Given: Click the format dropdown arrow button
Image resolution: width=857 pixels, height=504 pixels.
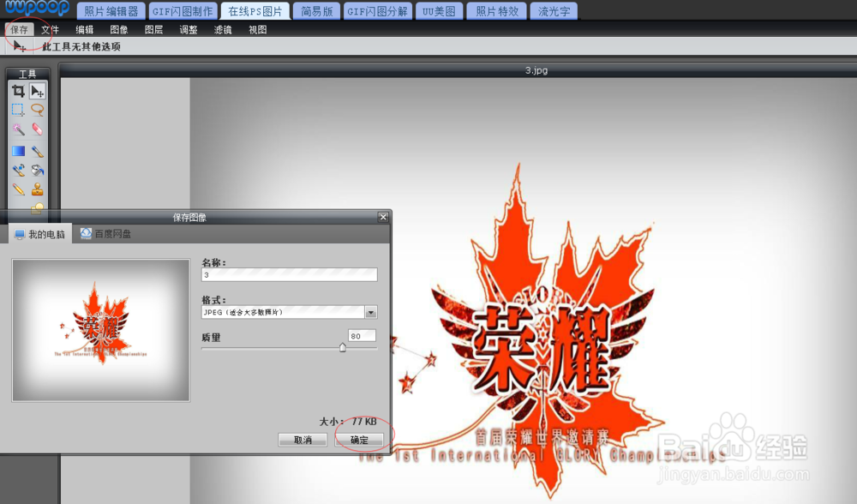Looking at the screenshot, I should click(x=370, y=312).
